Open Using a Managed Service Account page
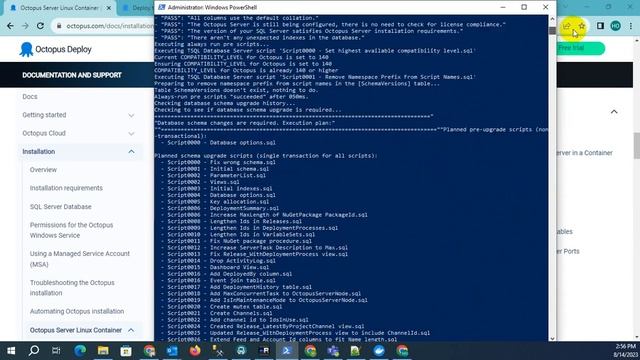640x360 pixels. (x=80, y=259)
